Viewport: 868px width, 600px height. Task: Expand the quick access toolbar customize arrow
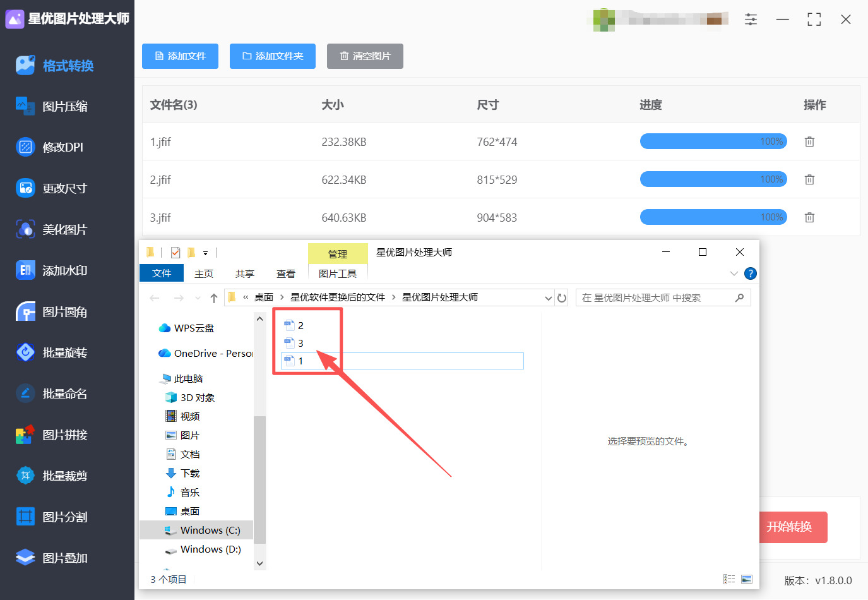205,253
